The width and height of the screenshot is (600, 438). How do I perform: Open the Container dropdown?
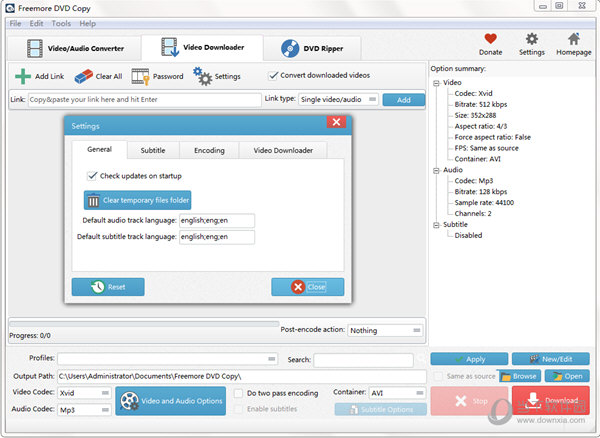point(397,393)
